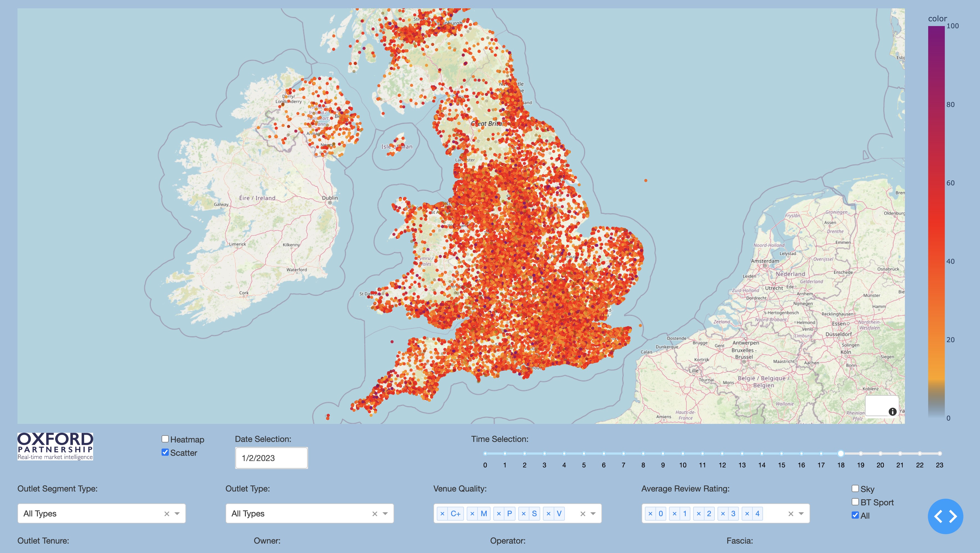Click the Dublin label on the map
This screenshot has width=980, height=553.
[x=330, y=198]
